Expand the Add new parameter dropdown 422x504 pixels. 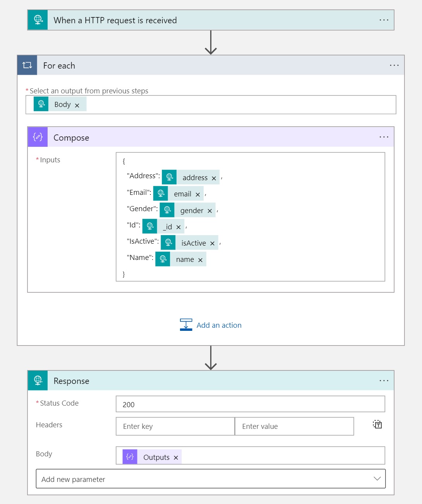[211, 479]
